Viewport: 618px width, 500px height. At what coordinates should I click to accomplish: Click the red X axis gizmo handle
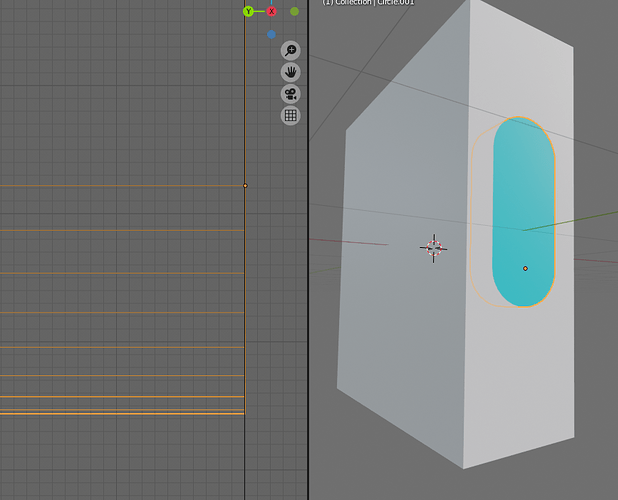coord(272,11)
